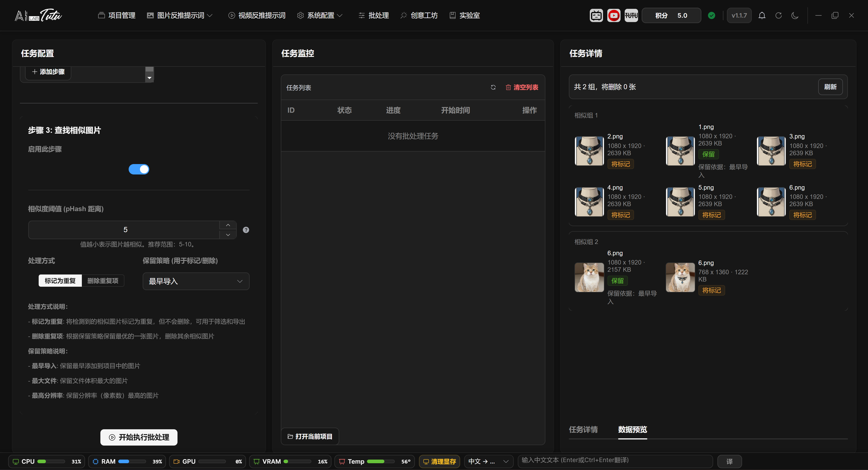Image resolution: width=868 pixels, height=470 pixels.
Task: Open the 最早导入 retention strategy dropdown
Action: (196, 281)
